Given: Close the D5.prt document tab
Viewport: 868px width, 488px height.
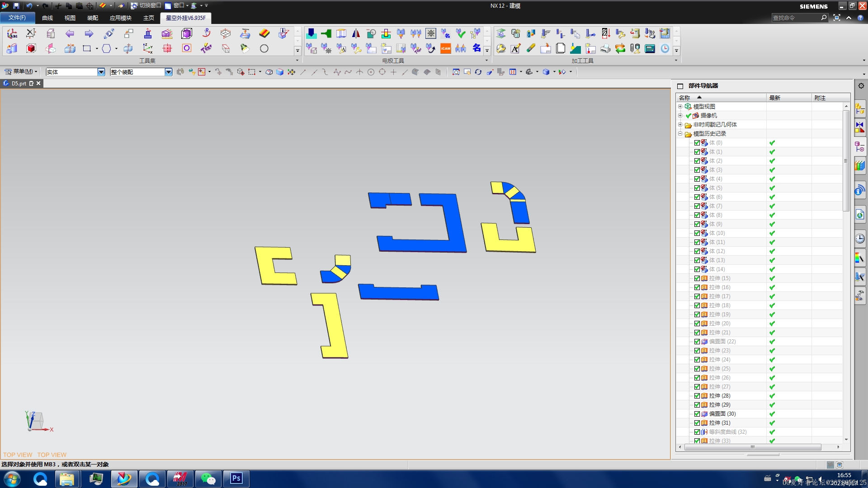Looking at the screenshot, I should pos(38,83).
